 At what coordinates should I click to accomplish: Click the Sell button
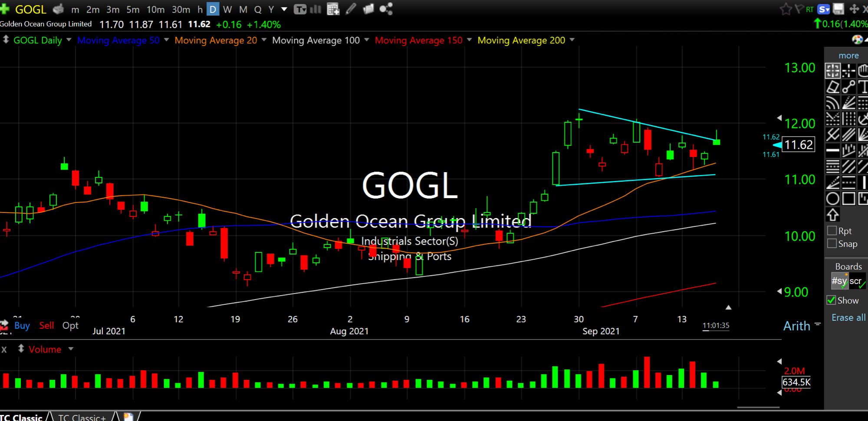click(x=46, y=326)
